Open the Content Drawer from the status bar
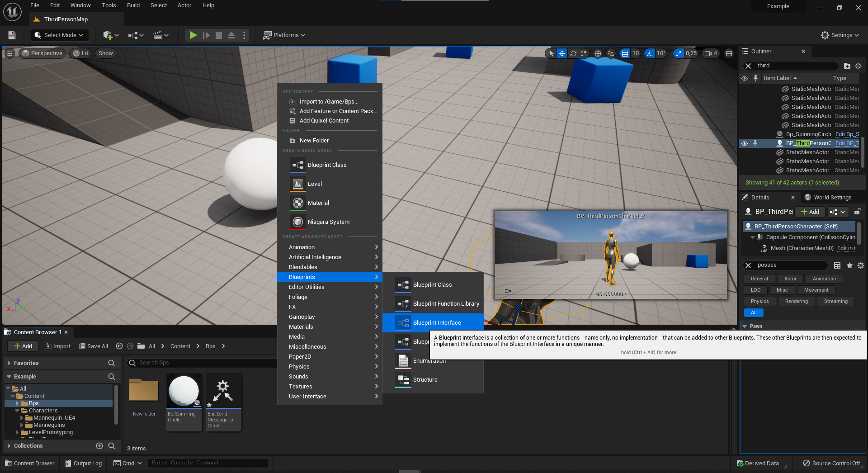The height and width of the screenshot is (473, 868). tap(30, 463)
